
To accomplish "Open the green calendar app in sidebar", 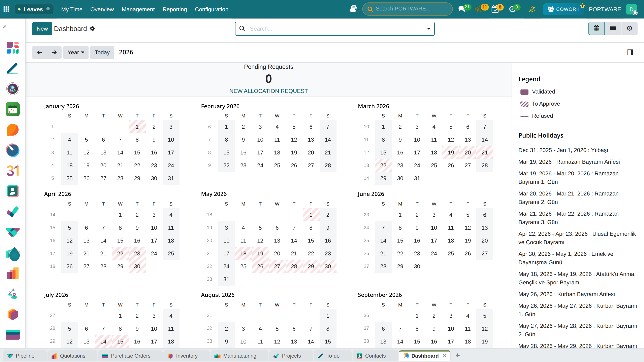I will 13,109.
